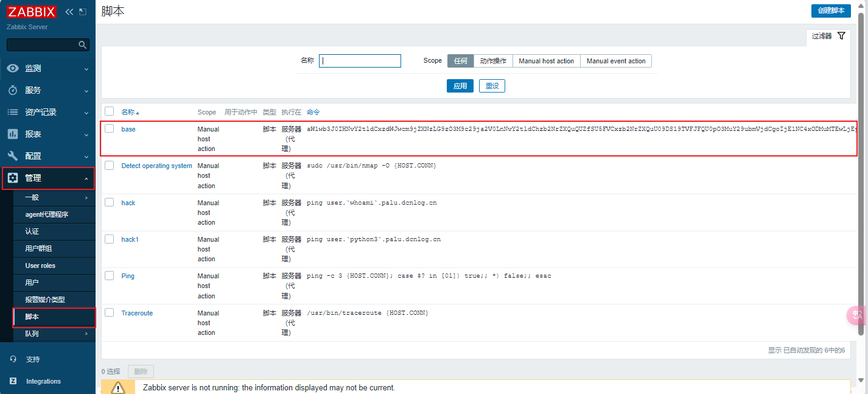The height and width of the screenshot is (394, 868).
Task: Click 'sudo /usr/bin/nmap -O {HOST.CONN}' command
Action: point(371,166)
